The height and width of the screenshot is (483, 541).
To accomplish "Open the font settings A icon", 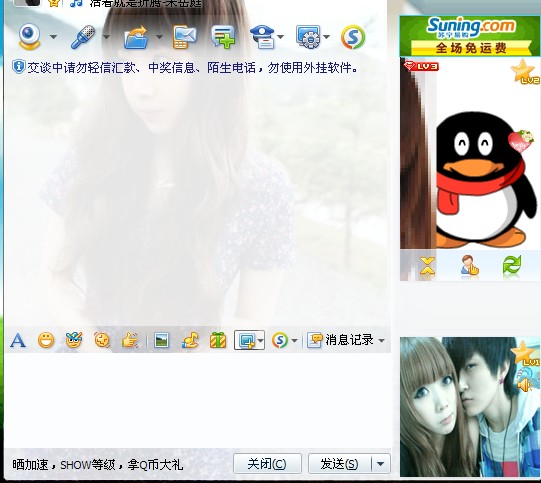I will pos(18,341).
